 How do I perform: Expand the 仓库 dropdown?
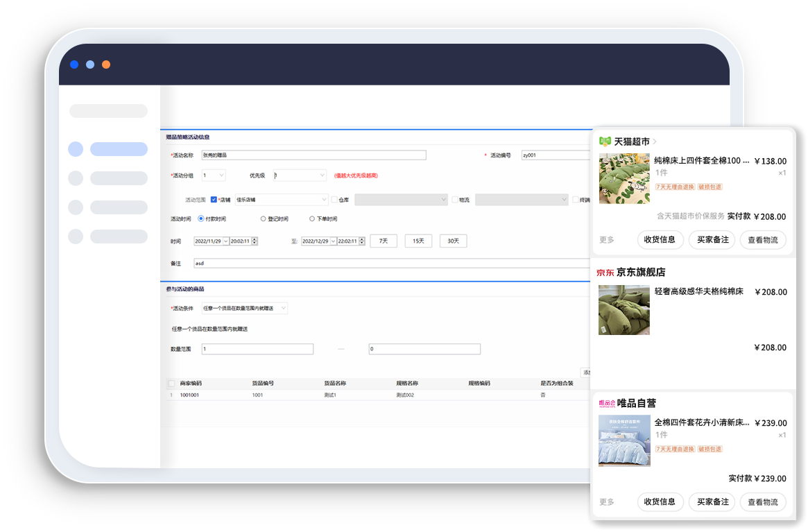(401, 200)
